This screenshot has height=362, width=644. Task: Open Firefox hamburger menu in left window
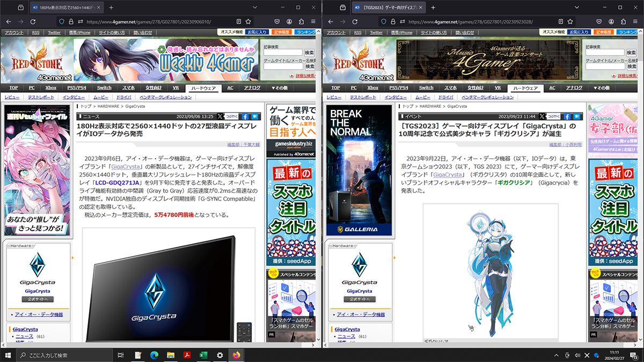pyautogui.click(x=313, y=21)
